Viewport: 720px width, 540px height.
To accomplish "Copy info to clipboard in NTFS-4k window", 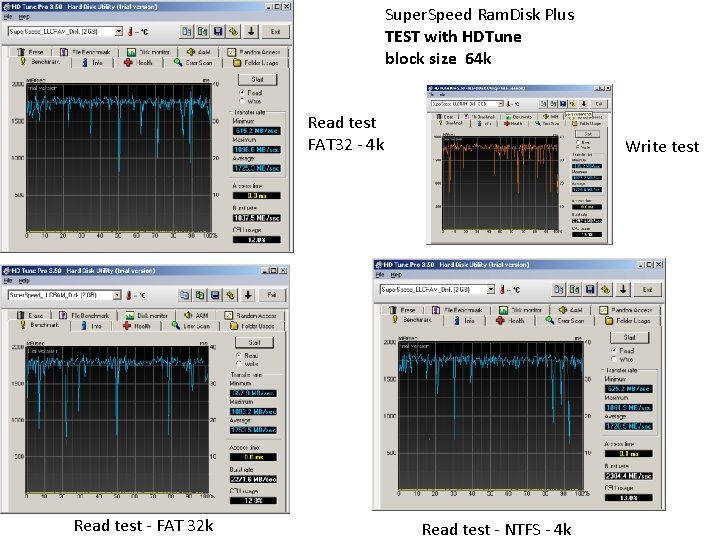I will [558, 289].
